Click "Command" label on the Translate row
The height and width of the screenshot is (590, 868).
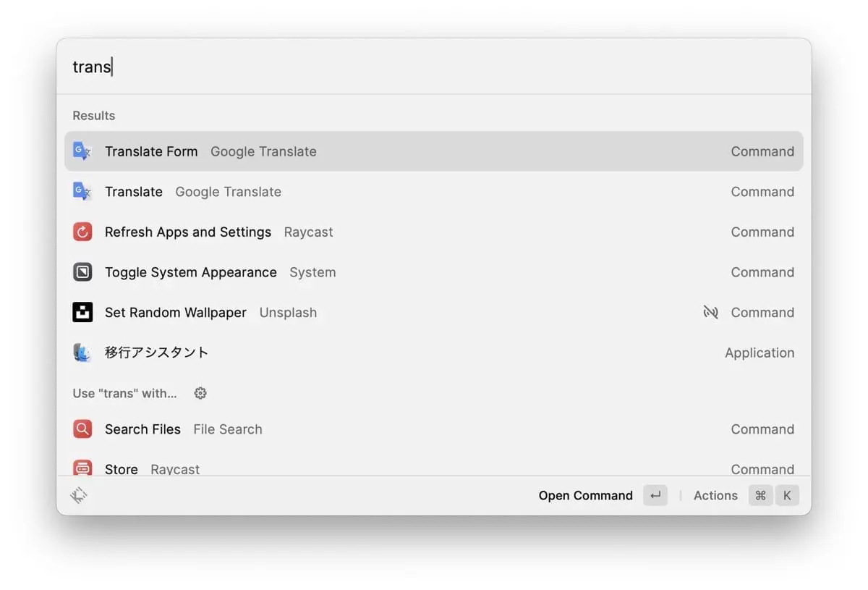tap(762, 192)
